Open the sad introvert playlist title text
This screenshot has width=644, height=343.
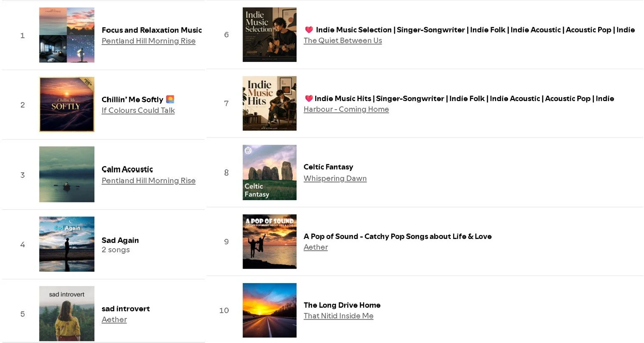click(x=126, y=309)
